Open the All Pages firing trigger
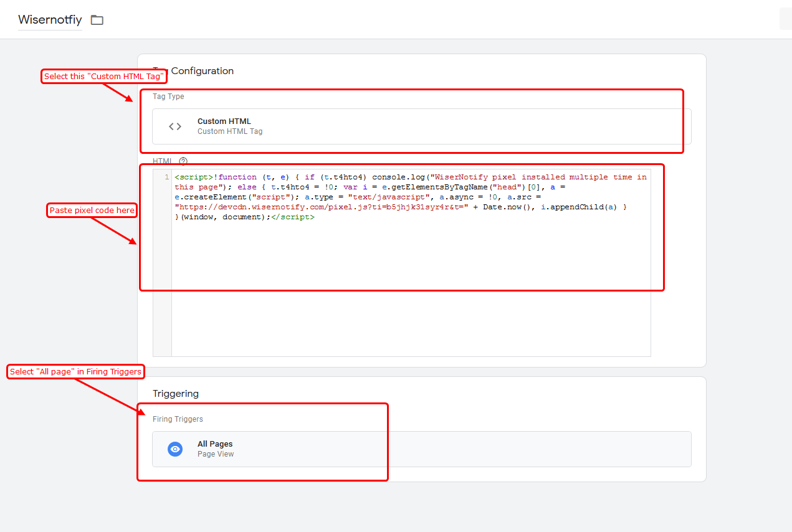The height and width of the screenshot is (532, 792). [421, 449]
